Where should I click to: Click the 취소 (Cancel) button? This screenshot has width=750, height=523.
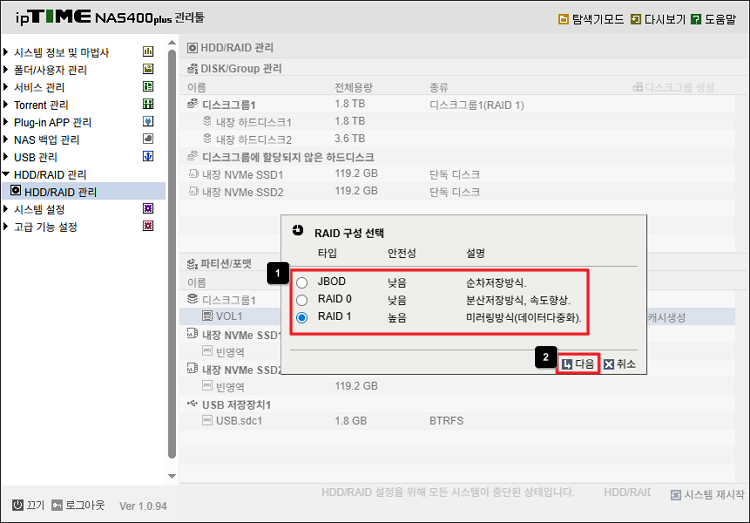(619, 364)
